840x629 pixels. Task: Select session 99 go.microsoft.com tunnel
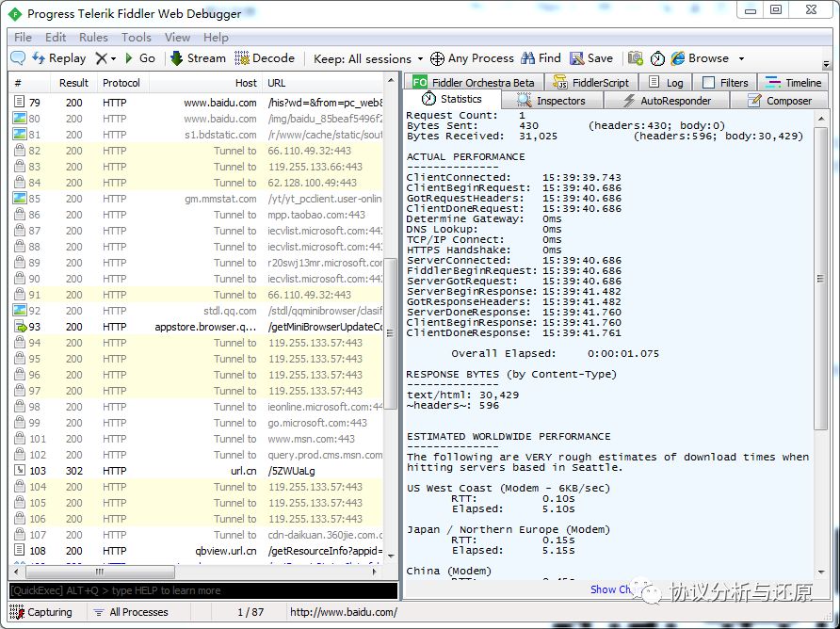pyautogui.click(x=196, y=423)
